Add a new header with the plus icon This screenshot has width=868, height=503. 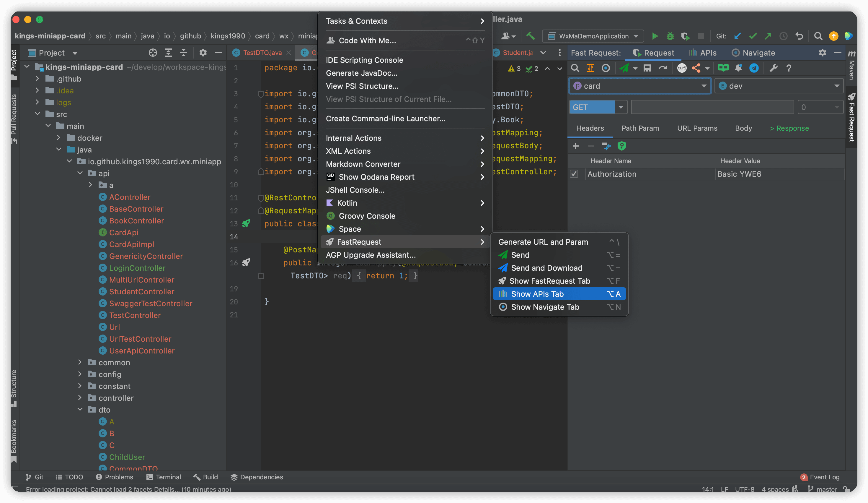tap(576, 146)
